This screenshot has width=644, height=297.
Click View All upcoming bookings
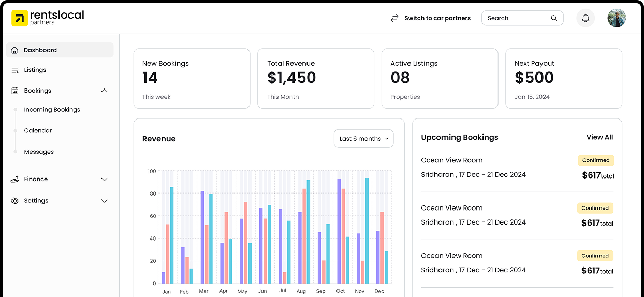(x=599, y=137)
